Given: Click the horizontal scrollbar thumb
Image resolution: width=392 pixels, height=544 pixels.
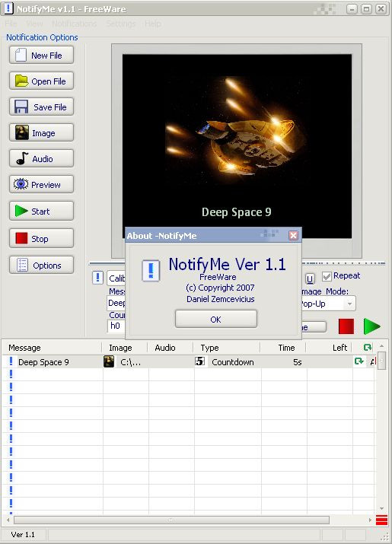Looking at the screenshot, I should click(x=171, y=520).
